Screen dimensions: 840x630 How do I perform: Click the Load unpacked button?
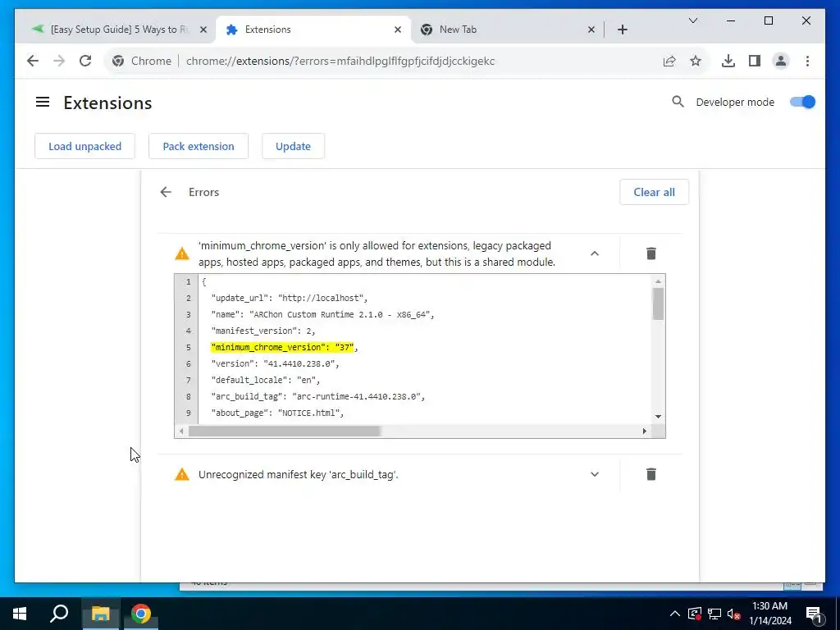84,146
